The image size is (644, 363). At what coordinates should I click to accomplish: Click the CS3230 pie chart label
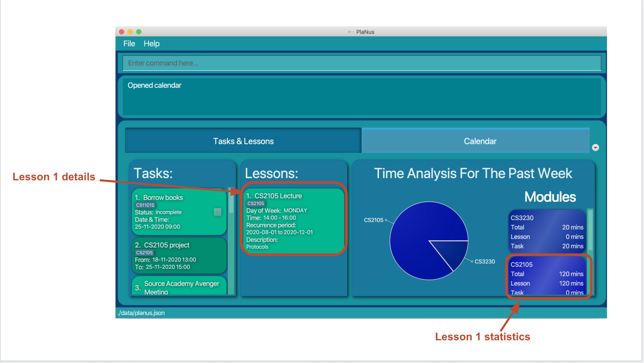[x=485, y=262]
